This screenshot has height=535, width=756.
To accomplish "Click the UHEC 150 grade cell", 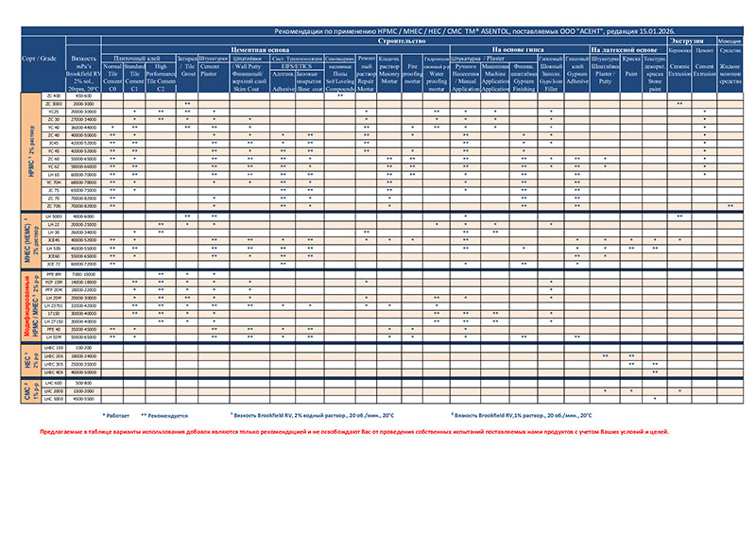I will [54, 348].
